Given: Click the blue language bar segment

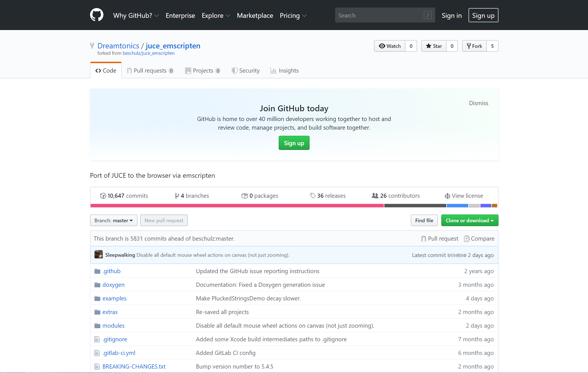Looking at the screenshot, I should coord(457,206).
